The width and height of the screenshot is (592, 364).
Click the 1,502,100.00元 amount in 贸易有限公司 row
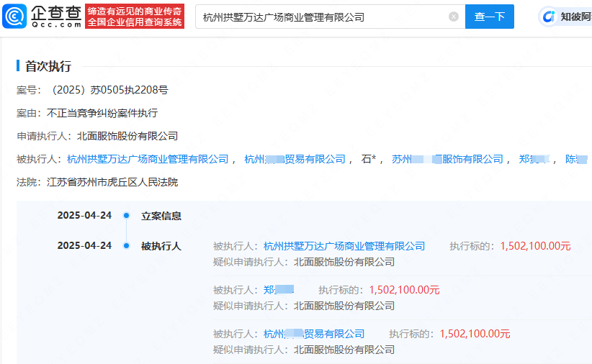(475, 334)
